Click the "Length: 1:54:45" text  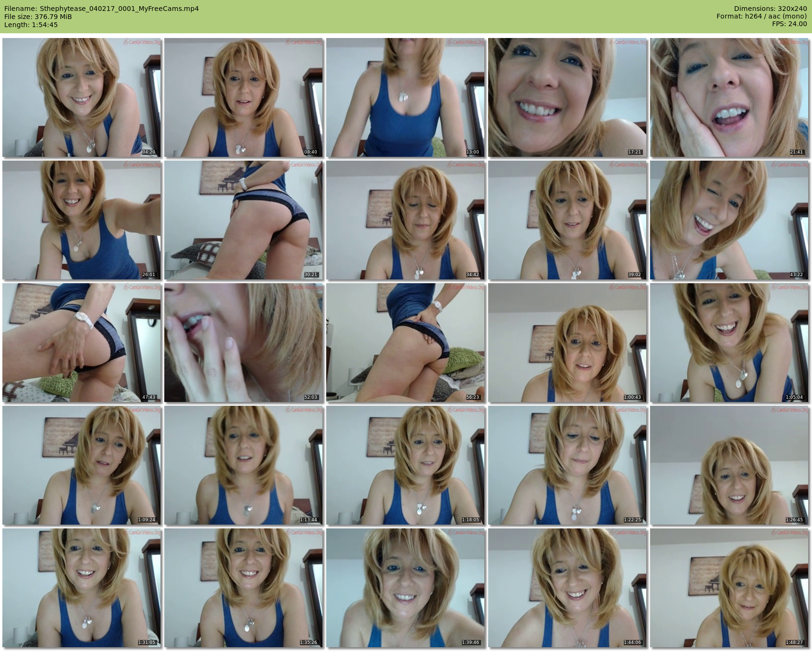31,25
